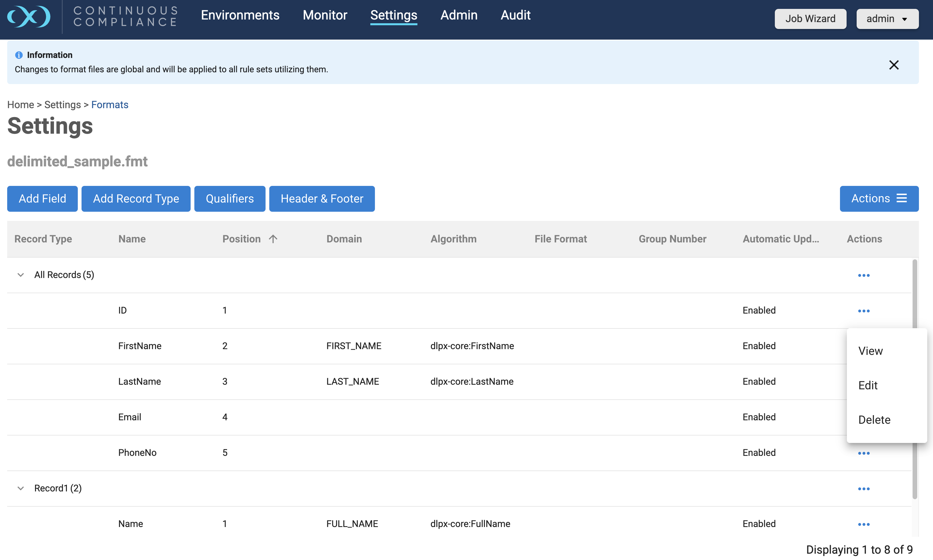This screenshot has height=560, width=933.
Task: Open three-dots menu for Record1 group
Action: [x=864, y=489]
